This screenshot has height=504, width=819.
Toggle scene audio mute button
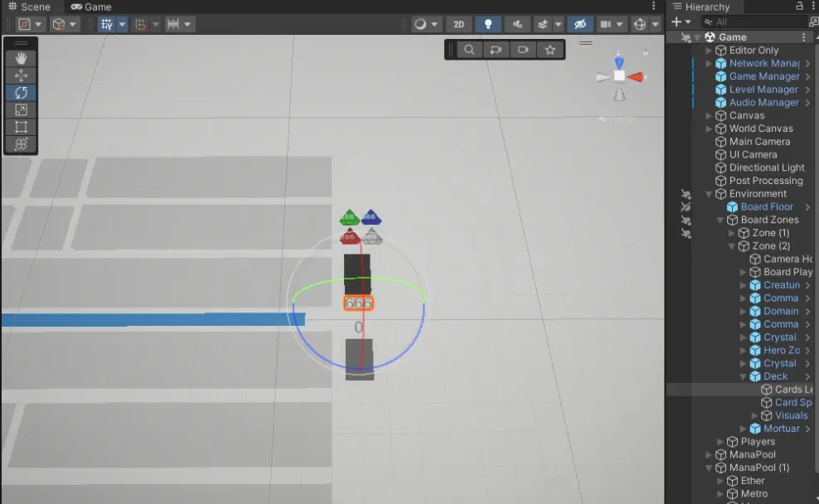pos(517,24)
